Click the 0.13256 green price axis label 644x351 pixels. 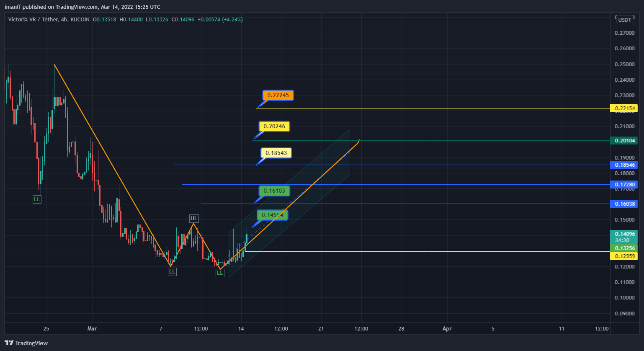pyautogui.click(x=624, y=248)
